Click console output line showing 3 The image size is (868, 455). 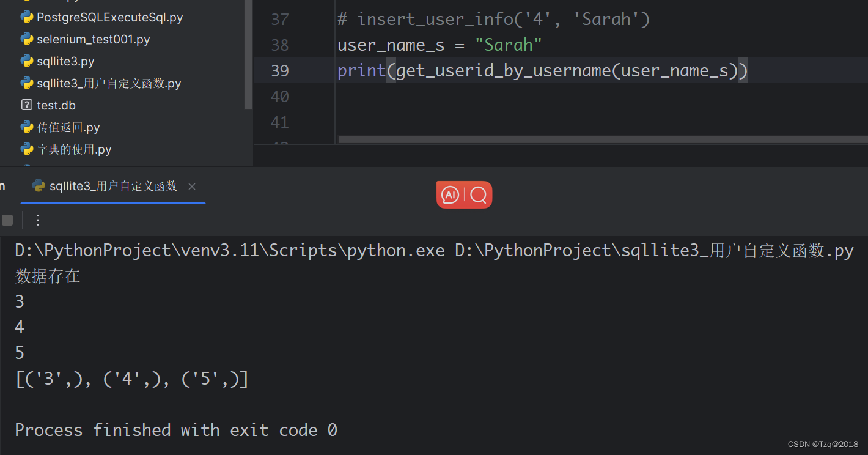[20, 301]
